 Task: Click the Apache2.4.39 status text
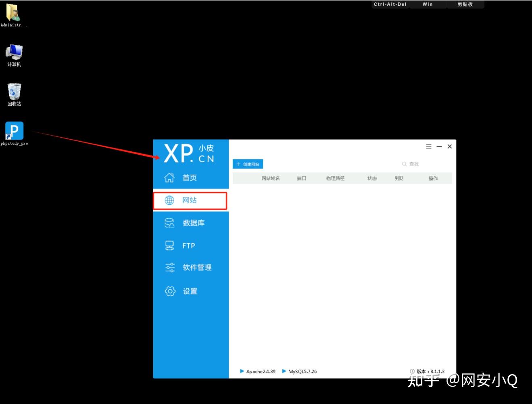coord(261,371)
